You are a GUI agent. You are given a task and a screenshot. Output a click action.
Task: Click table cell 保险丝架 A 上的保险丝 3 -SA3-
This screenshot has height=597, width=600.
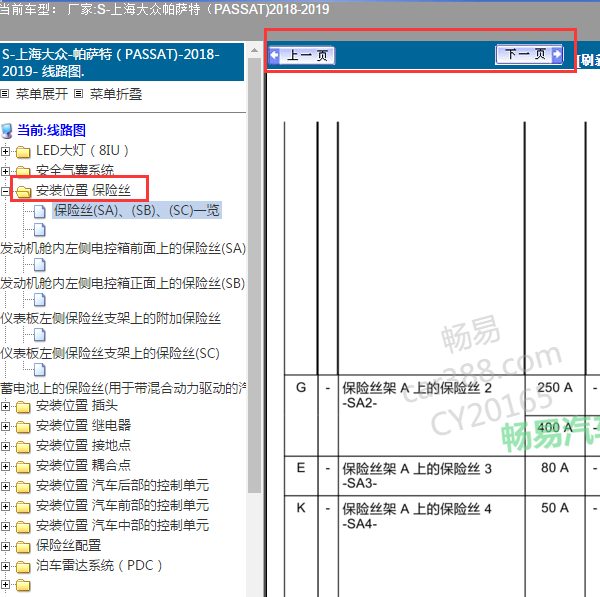tap(431, 476)
